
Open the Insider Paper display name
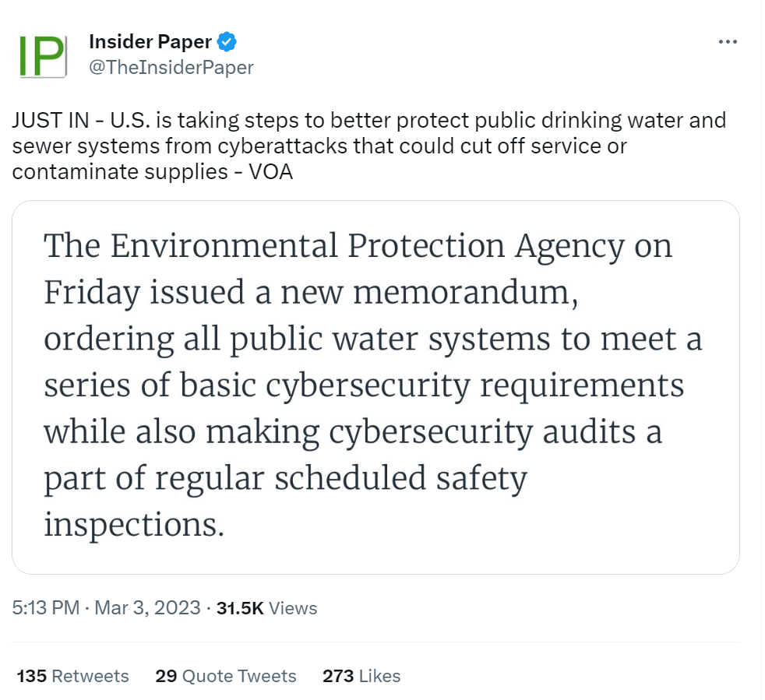[150, 42]
